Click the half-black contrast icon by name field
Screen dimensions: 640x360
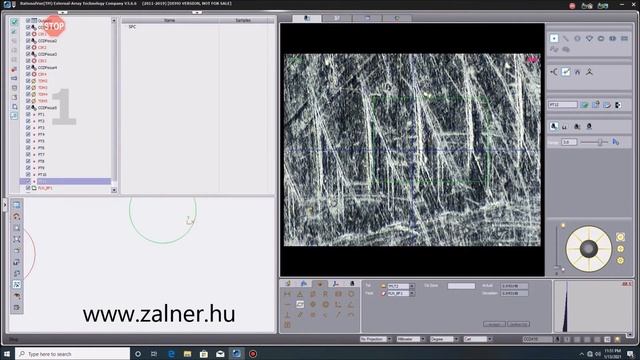[618, 105]
